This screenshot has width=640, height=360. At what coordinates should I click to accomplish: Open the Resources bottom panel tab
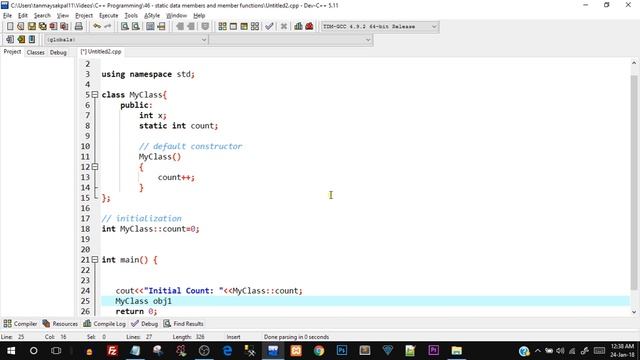(x=60, y=324)
